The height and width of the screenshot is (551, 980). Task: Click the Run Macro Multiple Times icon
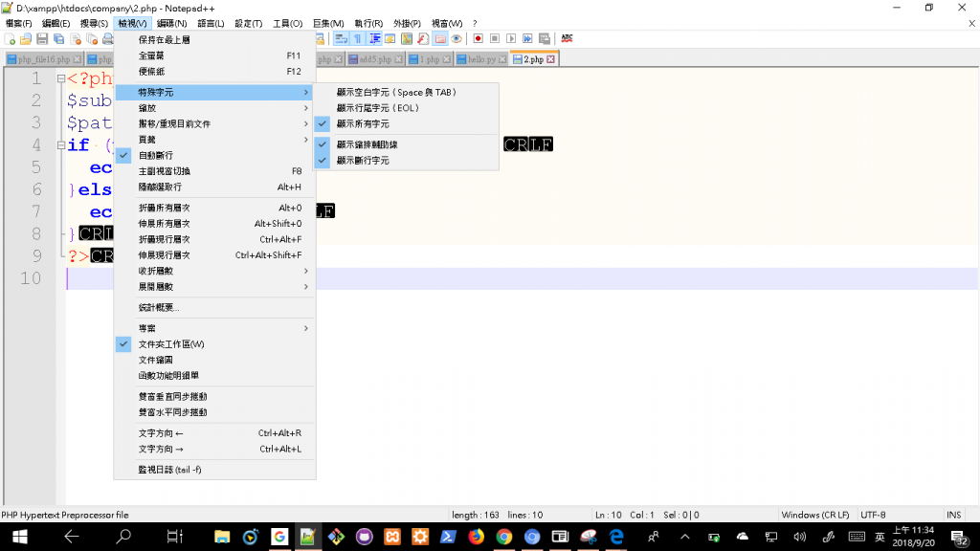tap(527, 38)
